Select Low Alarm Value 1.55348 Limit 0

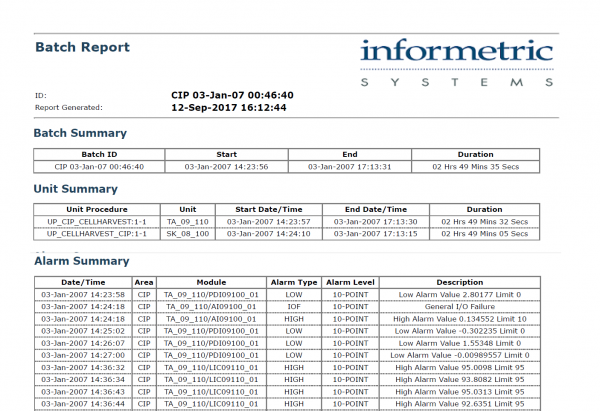460,343
